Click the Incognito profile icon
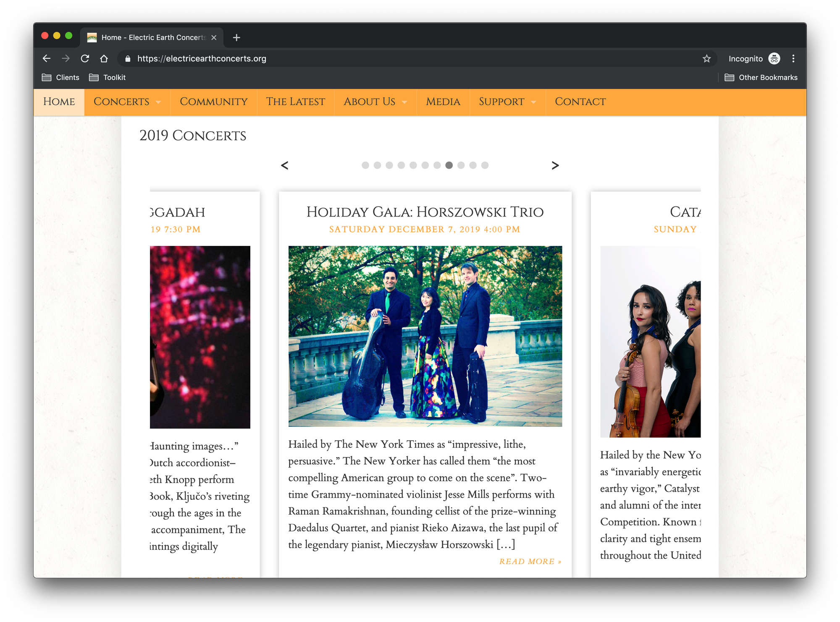Image resolution: width=840 pixels, height=622 pixels. 774,58
